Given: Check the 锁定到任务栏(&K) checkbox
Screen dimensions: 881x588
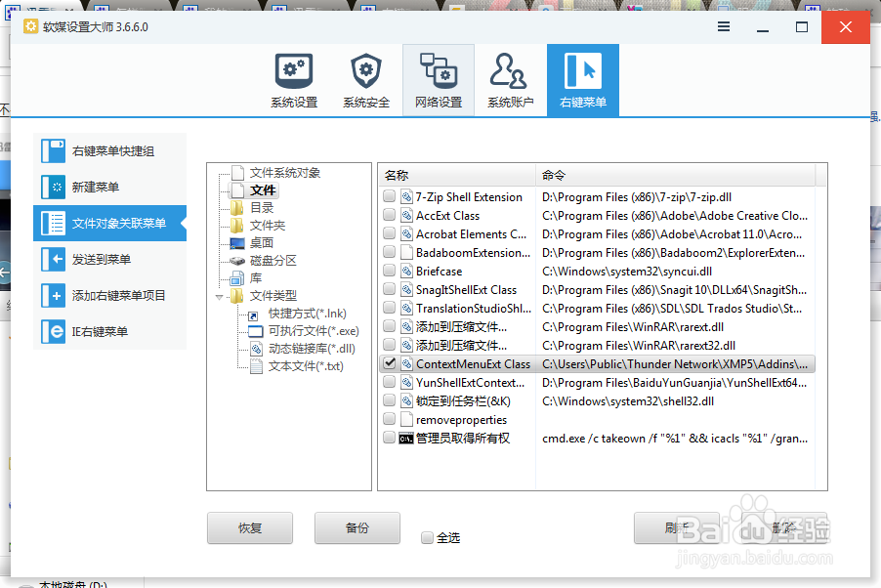Looking at the screenshot, I should tap(389, 400).
